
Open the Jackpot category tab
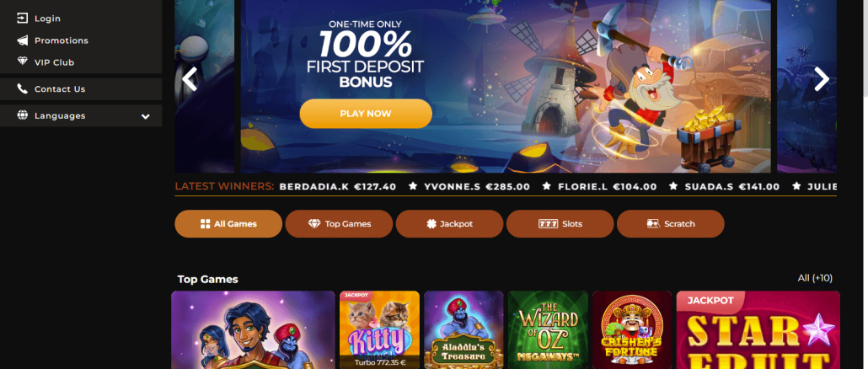tap(449, 223)
